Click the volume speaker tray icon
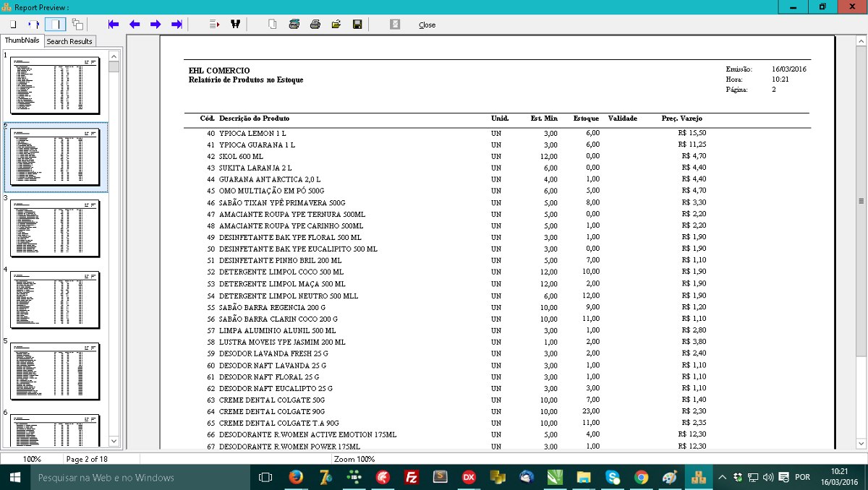This screenshot has width=868, height=490. 768,477
